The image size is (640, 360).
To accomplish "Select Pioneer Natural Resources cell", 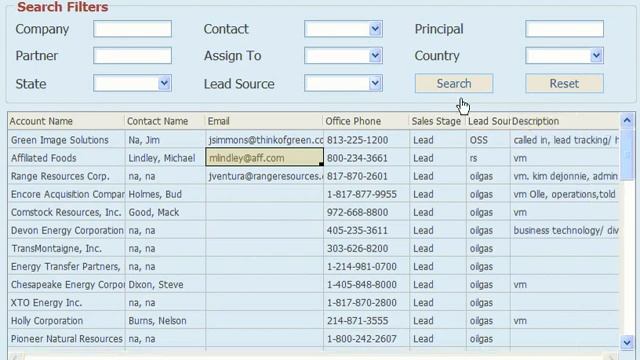I will [67, 339].
